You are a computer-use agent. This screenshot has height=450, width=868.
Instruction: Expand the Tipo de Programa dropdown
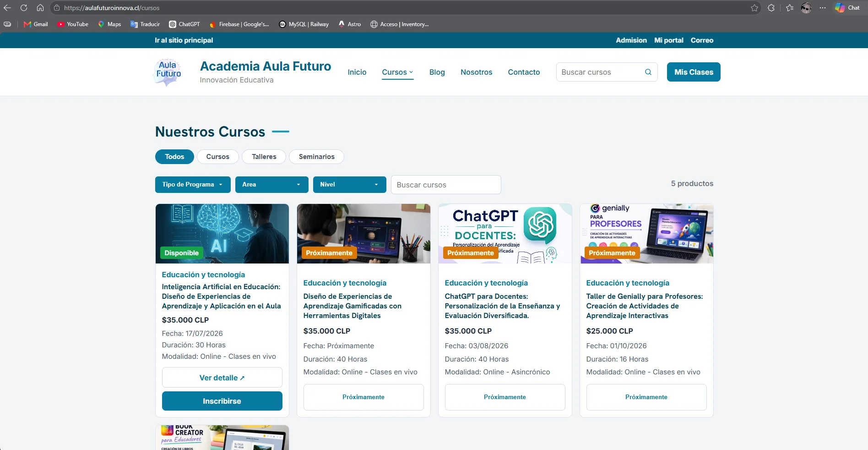pyautogui.click(x=193, y=185)
